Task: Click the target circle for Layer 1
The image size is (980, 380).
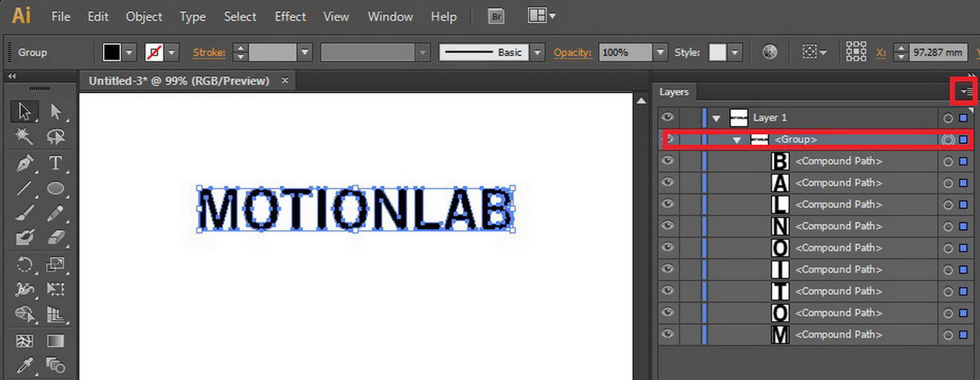Action: pyautogui.click(x=948, y=118)
